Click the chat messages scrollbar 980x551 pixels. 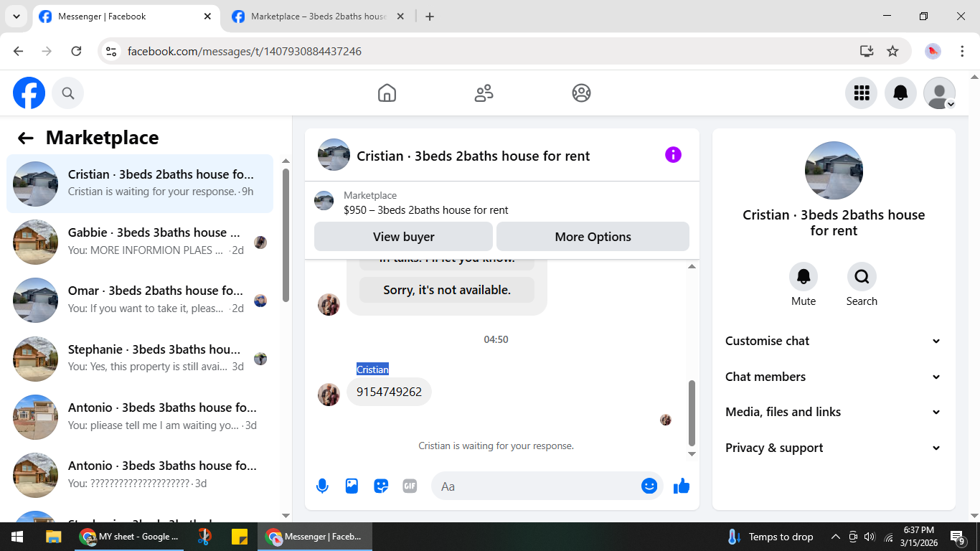click(x=692, y=413)
